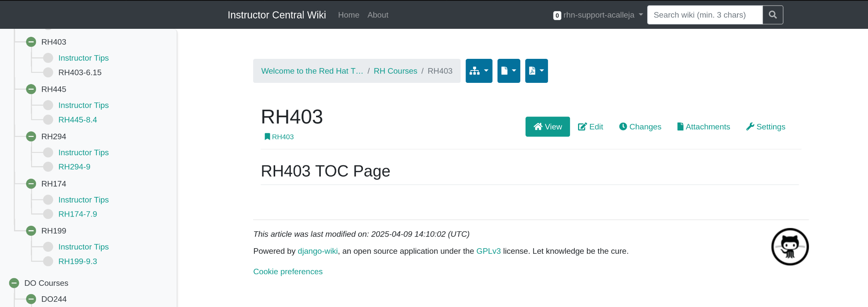This screenshot has width=868, height=307.
Task: Open the Welcome to the Red Hat breadcrumb
Action: 312,71
